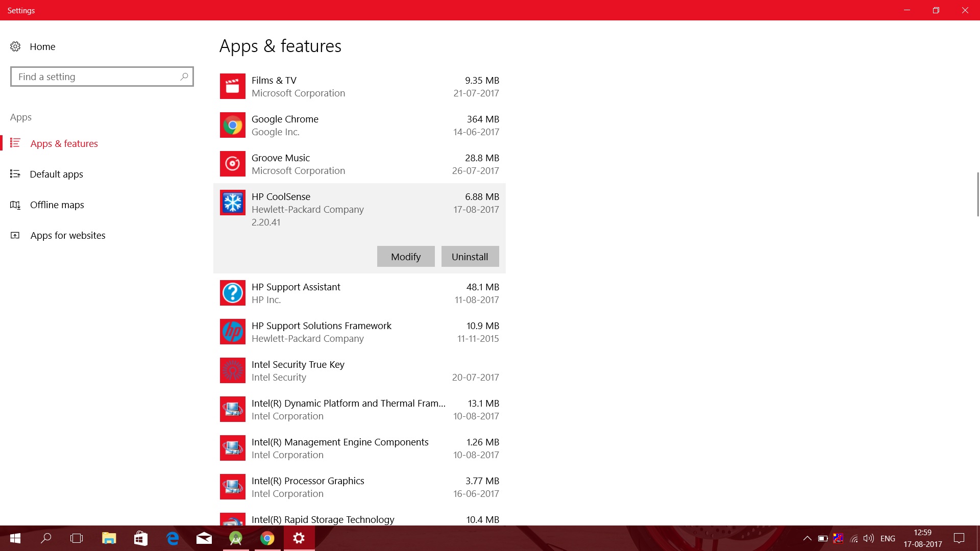Select Intel(R) Management Engine Components entry name

tap(340, 442)
